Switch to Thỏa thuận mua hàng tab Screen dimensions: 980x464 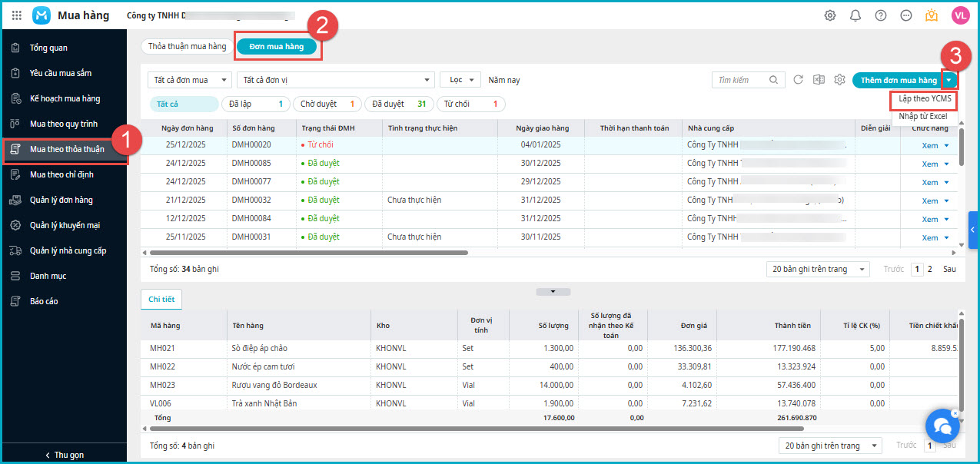point(187,46)
